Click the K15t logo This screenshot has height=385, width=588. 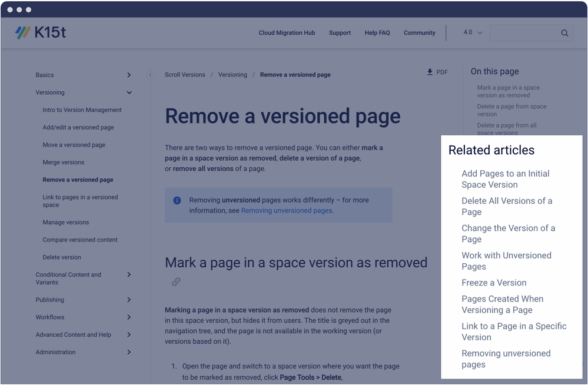[41, 32]
